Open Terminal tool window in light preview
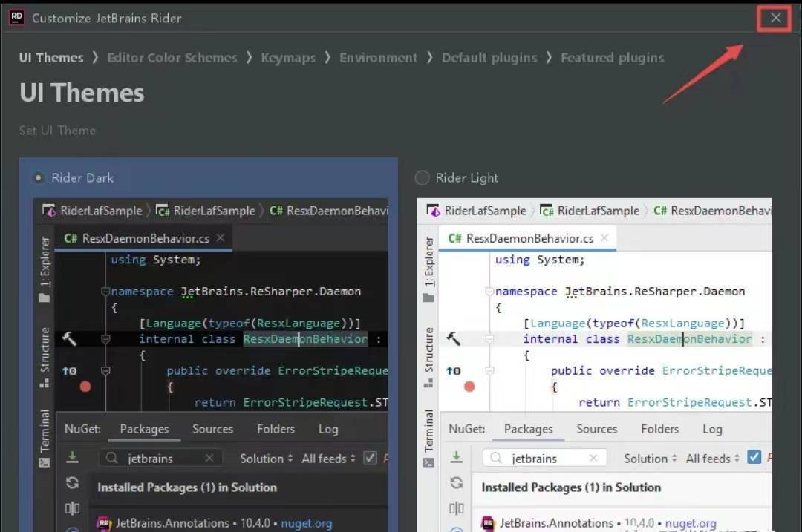Screen dimensions: 802x532 [x=428, y=439]
